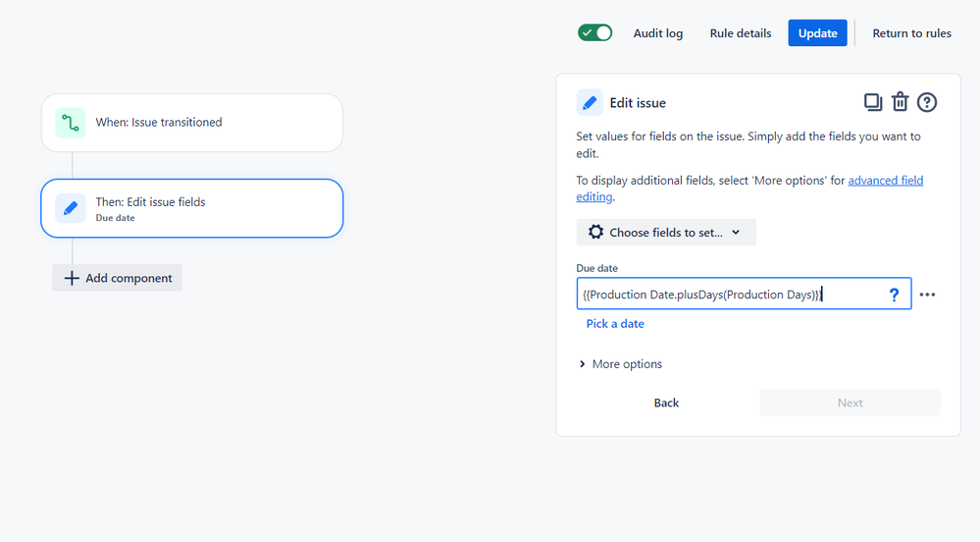980x542 pixels.
Task: Open Due date more actions ellipsis
Action: coord(927,295)
